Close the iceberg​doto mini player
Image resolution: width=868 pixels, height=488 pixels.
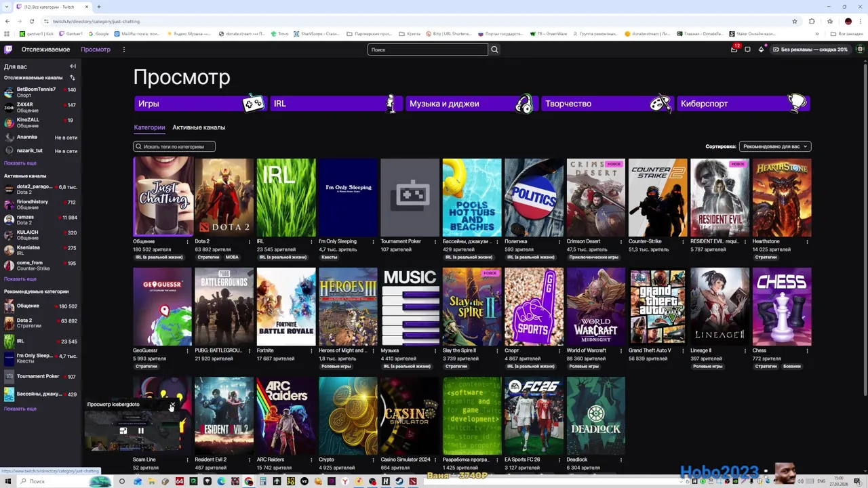pyautogui.click(x=172, y=405)
